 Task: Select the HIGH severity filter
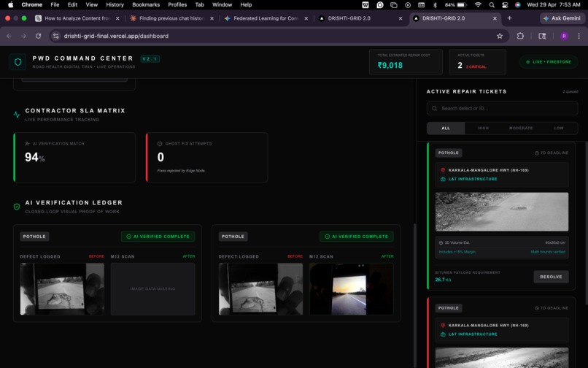click(x=484, y=128)
